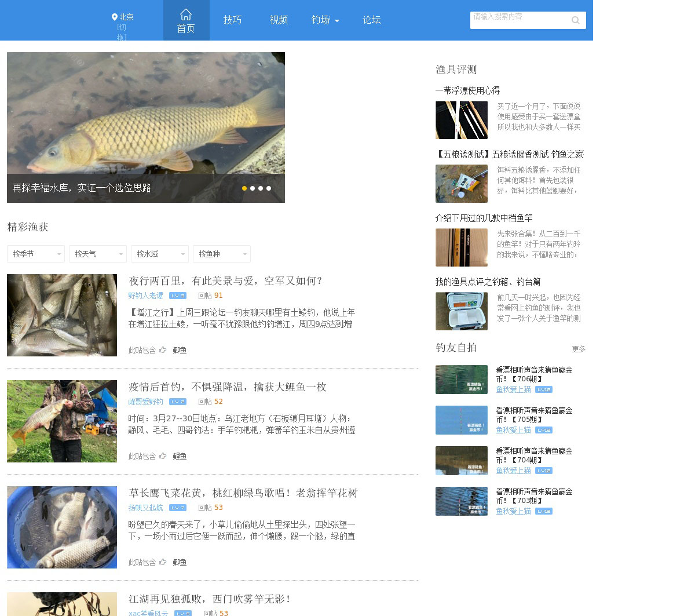Open the 按鱼种 filter dropdown
Screen dimensions: 695x616
click(x=222, y=254)
